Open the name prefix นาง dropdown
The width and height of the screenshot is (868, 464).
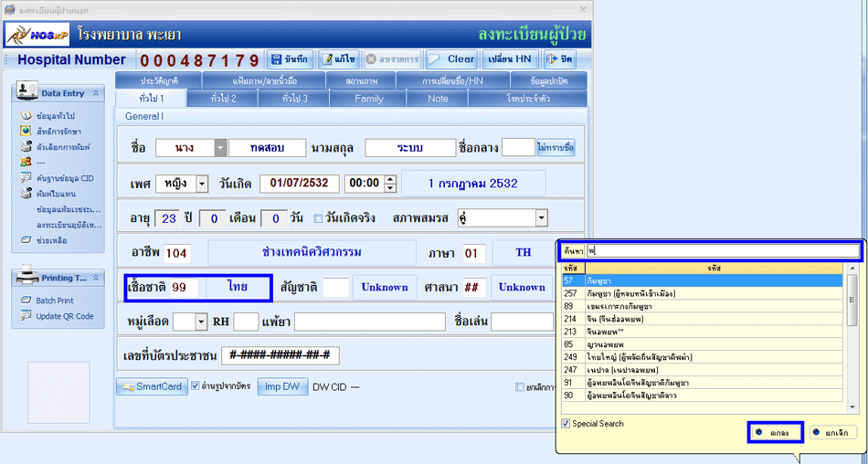click(x=220, y=148)
